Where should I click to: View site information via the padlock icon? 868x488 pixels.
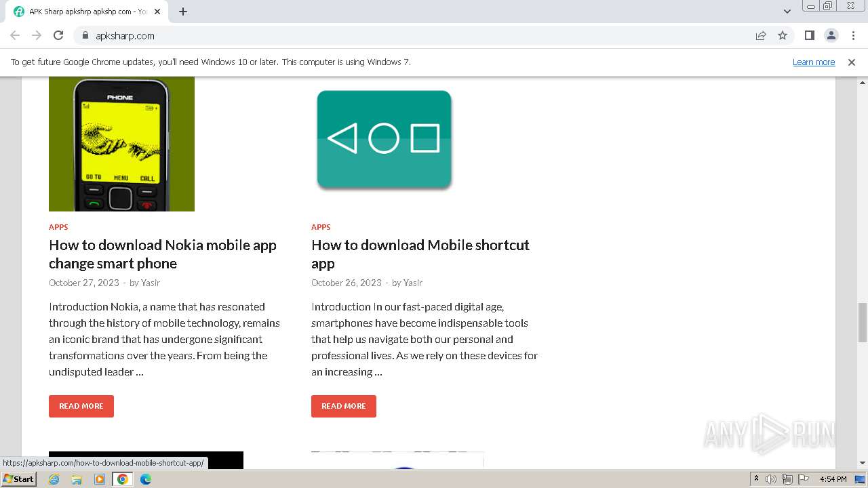coord(85,35)
